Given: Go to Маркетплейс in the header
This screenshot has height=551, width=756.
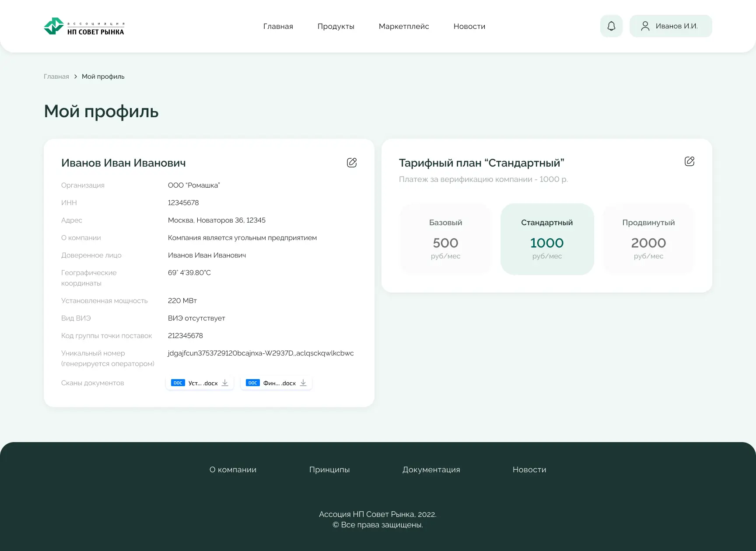Looking at the screenshot, I should pos(403,26).
